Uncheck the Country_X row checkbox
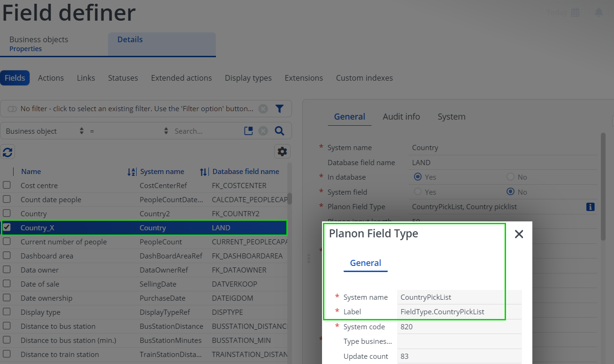Screen dimensions: 614x364 7,227
